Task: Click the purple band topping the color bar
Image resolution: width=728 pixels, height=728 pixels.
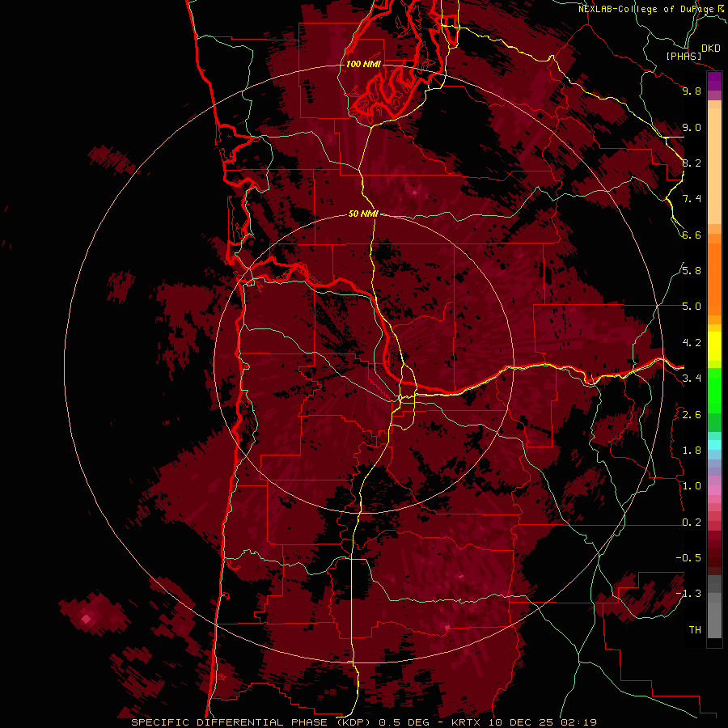Action: tap(714, 81)
